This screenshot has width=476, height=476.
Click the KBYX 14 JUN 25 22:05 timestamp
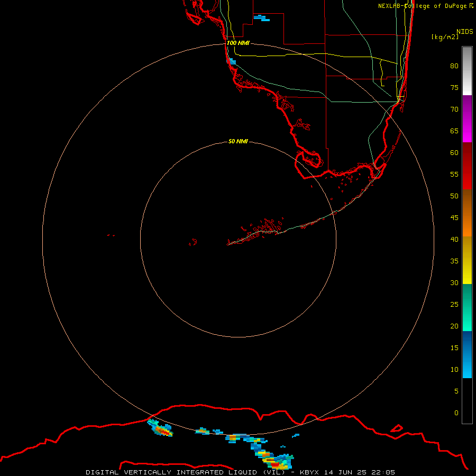coord(347,472)
